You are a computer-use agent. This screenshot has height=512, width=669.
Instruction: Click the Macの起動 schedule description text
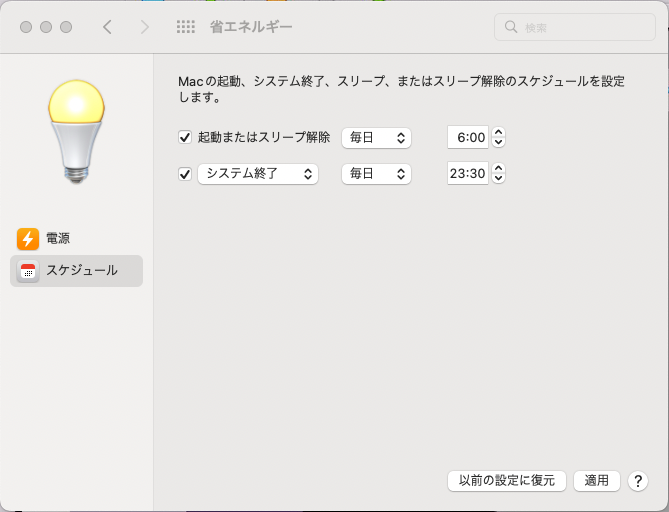[x=401, y=89]
